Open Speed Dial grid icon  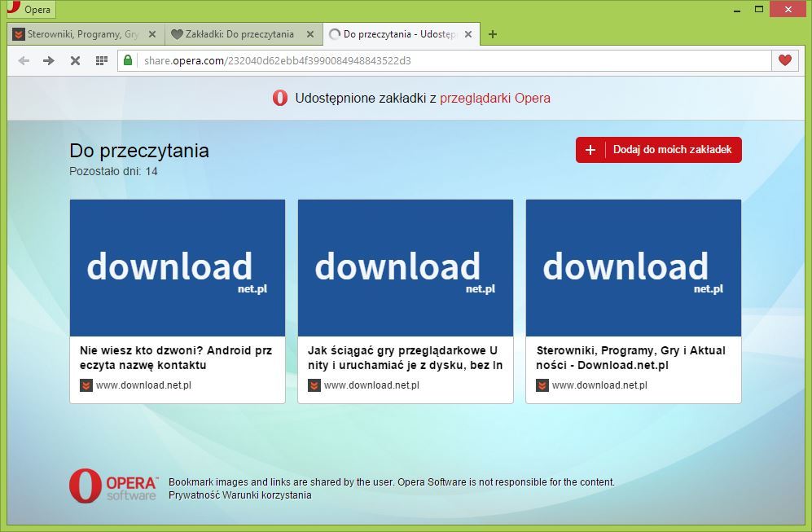[x=102, y=60]
